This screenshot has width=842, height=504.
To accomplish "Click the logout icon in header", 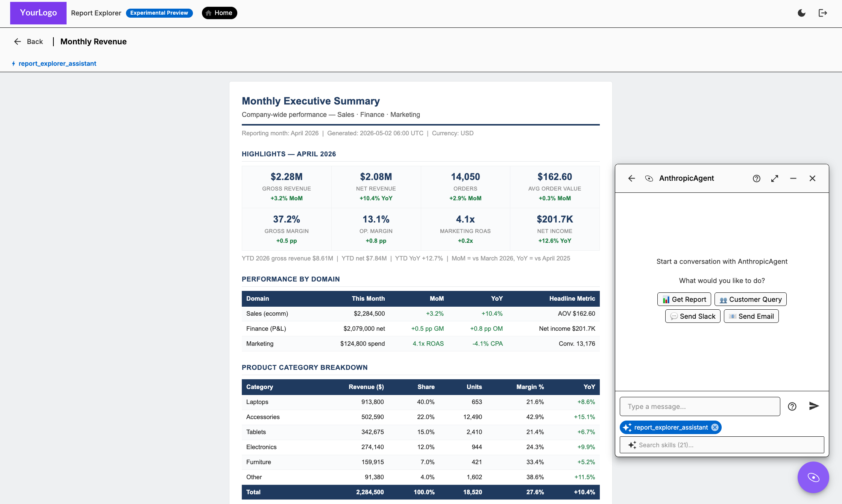I will point(823,13).
